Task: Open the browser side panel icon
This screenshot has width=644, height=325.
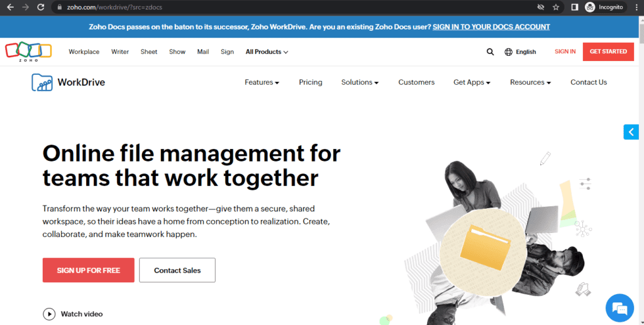Action: point(575,7)
